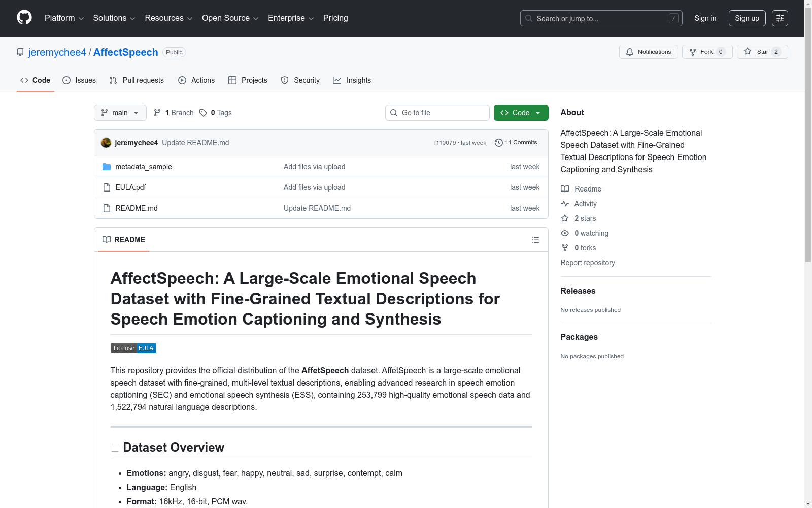Expand the Platform menu
Viewport: 812px width, 508px height.
64,18
